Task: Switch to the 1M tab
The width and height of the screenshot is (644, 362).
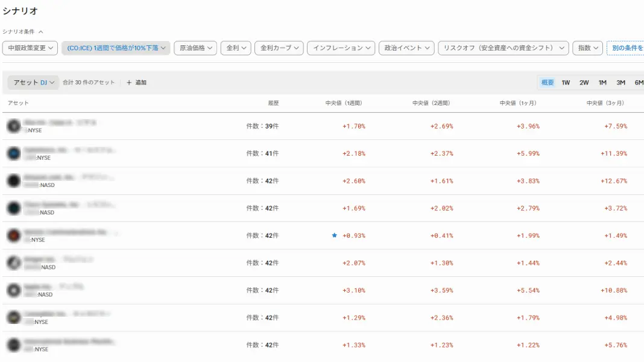Action: click(x=602, y=83)
